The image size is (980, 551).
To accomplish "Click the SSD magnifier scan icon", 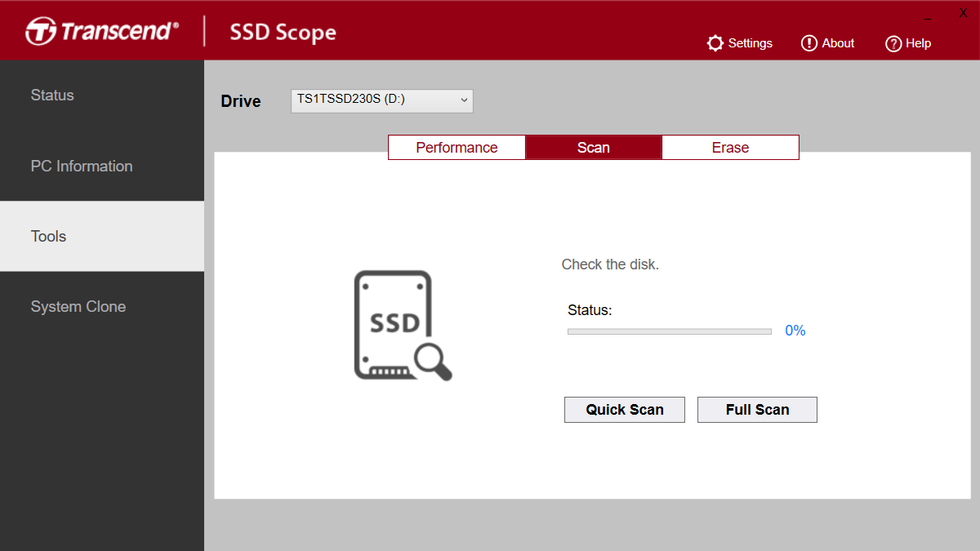I will (403, 325).
